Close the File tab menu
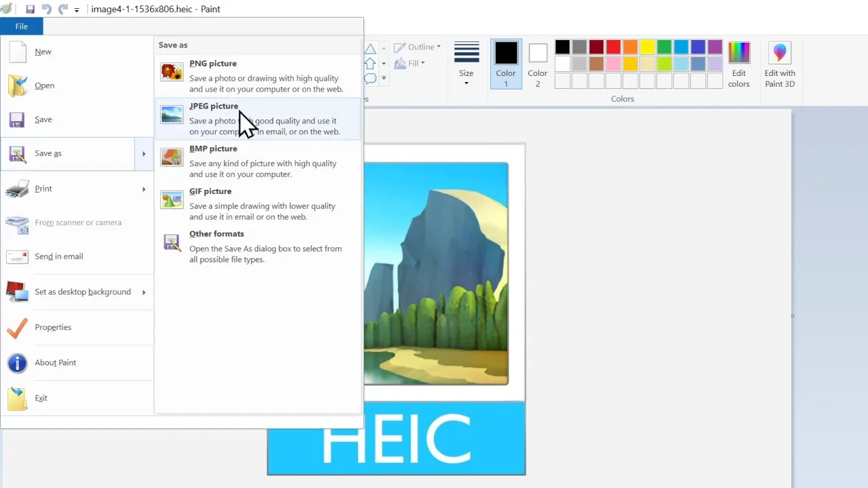868x488 pixels. [x=22, y=26]
